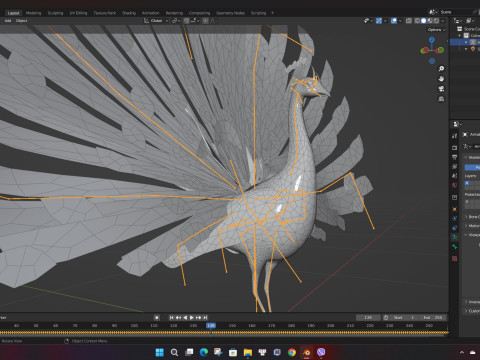
Task: Click the blue Z axis on navigation gizmo
Action: pos(432,40)
